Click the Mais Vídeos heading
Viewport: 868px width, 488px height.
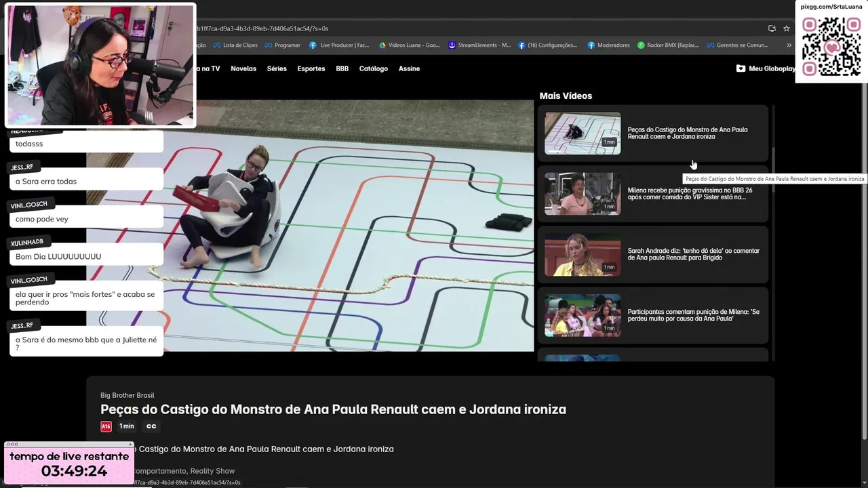coord(566,96)
